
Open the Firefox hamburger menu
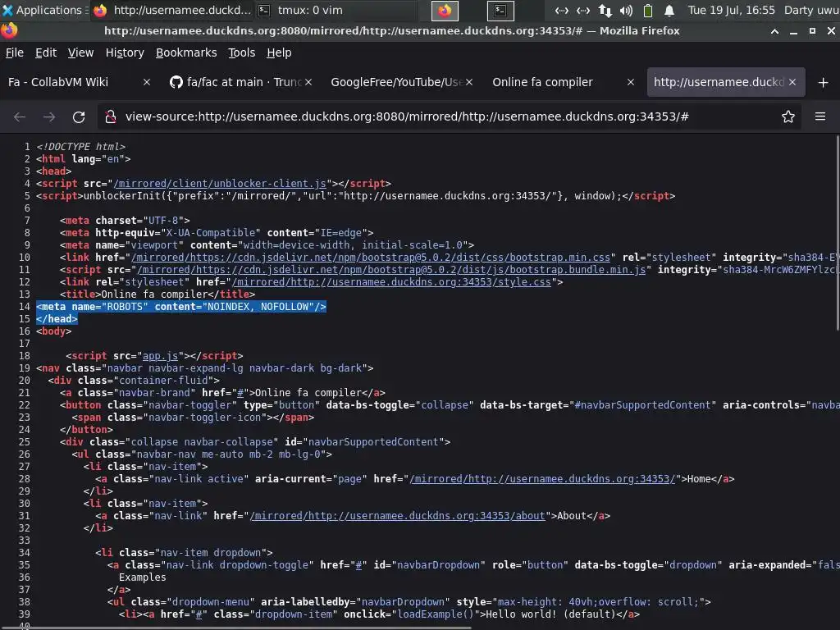click(819, 116)
